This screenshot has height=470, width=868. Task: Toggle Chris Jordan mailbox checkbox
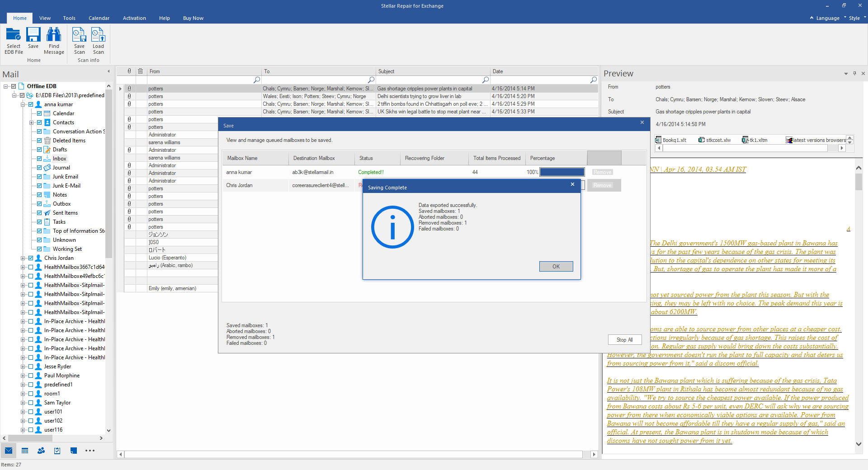point(31,258)
